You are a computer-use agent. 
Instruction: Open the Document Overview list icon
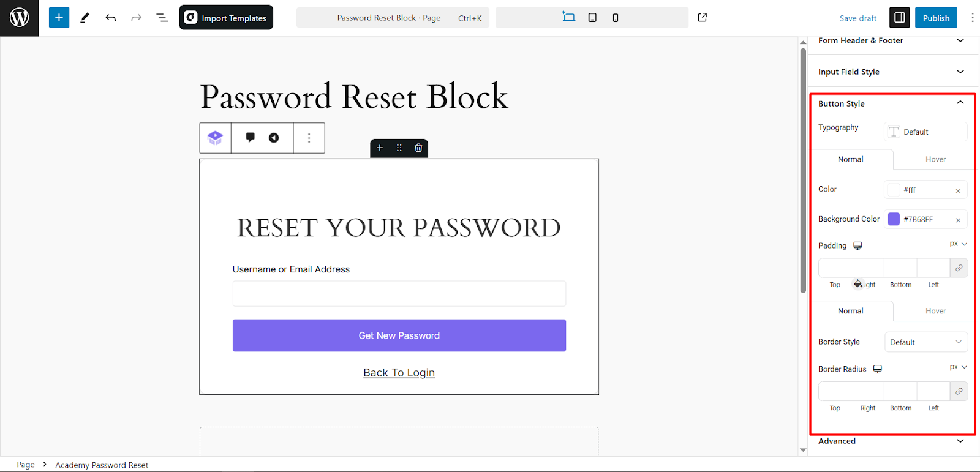[x=162, y=18]
